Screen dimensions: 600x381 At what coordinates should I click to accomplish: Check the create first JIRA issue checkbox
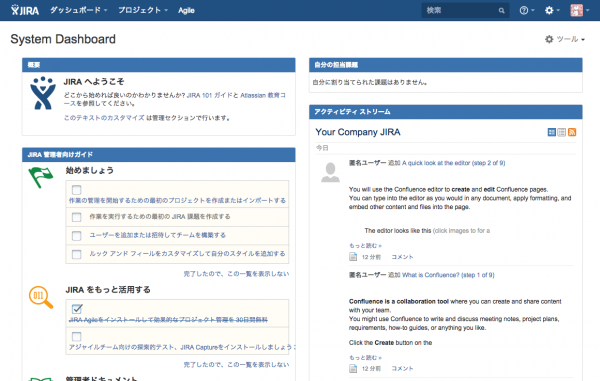(77, 217)
